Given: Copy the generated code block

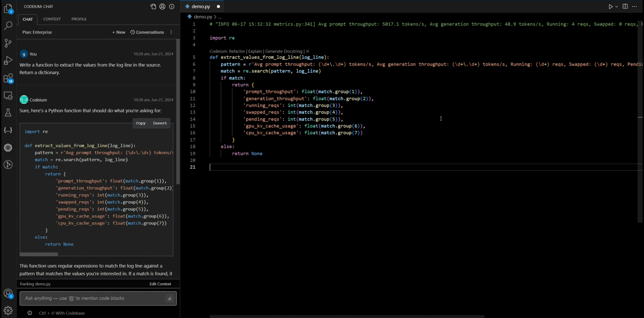Looking at the screenshot, I should [x=140, y=123].
